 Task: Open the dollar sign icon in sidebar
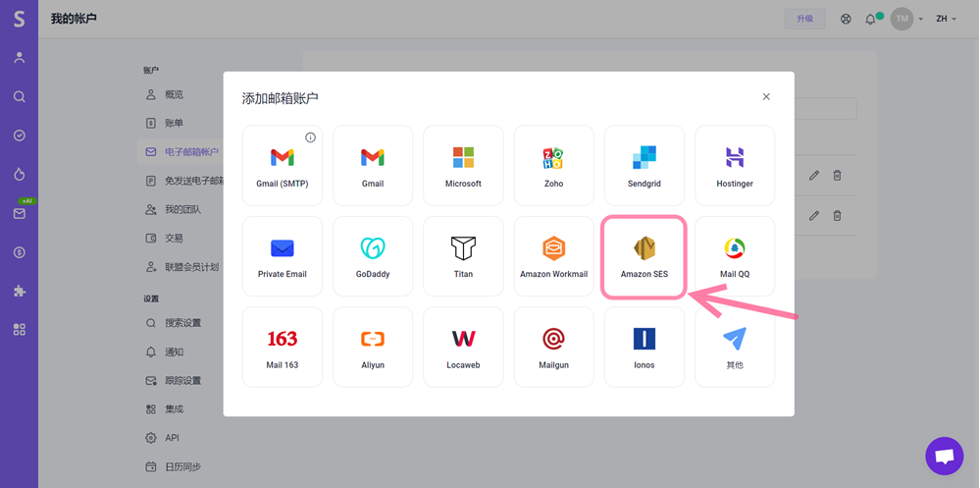point(20,252)
